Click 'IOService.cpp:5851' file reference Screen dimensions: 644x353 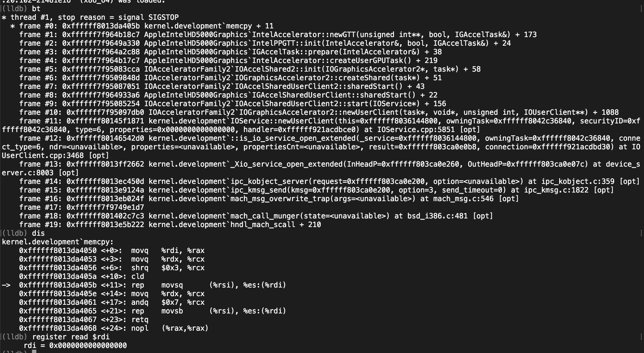coord(416,130)
